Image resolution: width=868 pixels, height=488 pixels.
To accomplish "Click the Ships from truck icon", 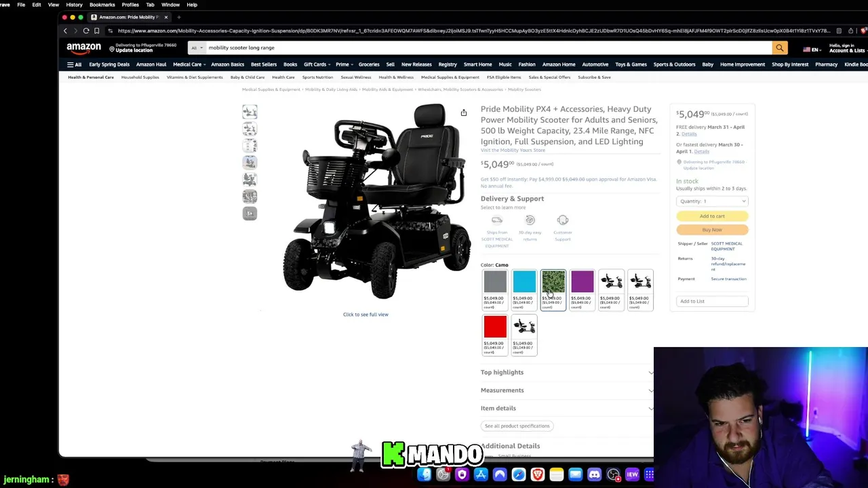I will 497,220.
